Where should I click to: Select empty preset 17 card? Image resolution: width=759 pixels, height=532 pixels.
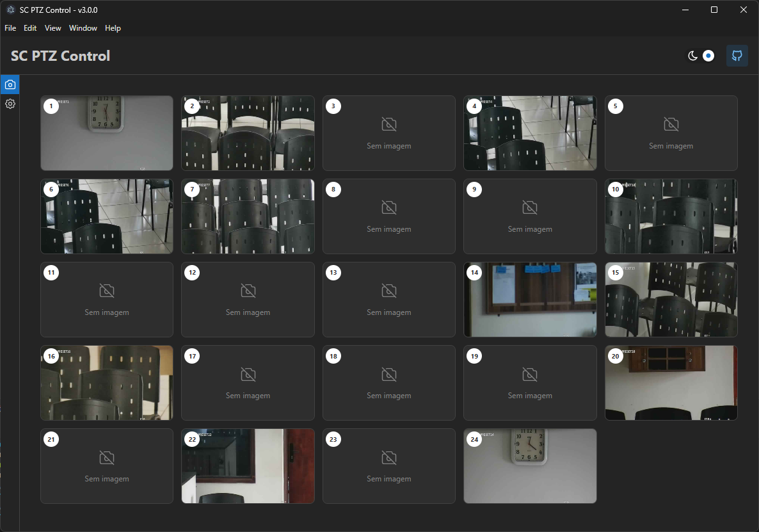248,383
